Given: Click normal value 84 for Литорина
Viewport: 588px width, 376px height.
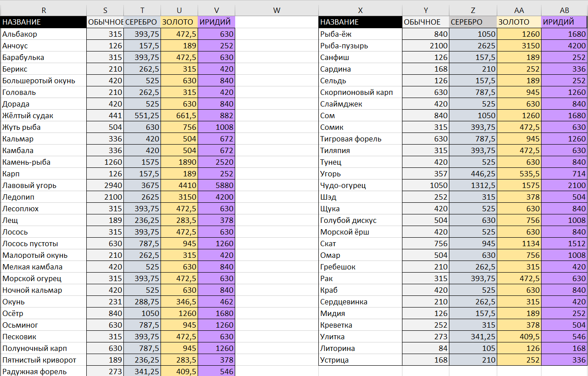Looking at the screenshot, I should [426, 348].
